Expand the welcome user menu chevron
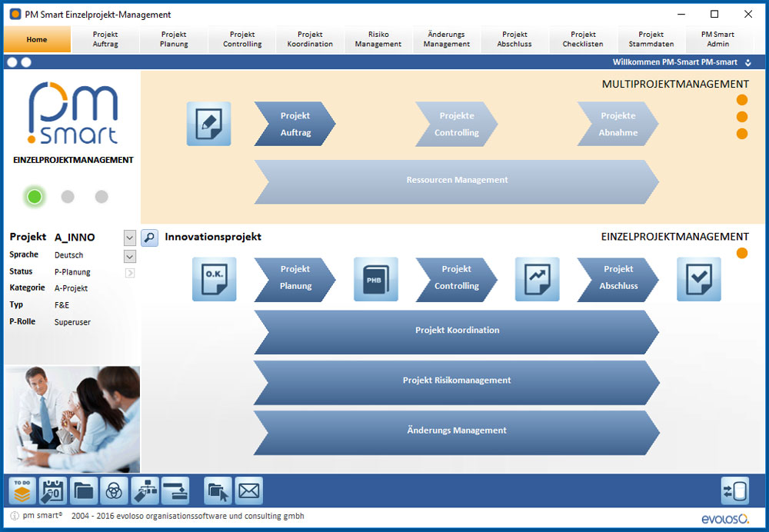The image size is (769, 532). pyautogui.click(x=748, y=62)
